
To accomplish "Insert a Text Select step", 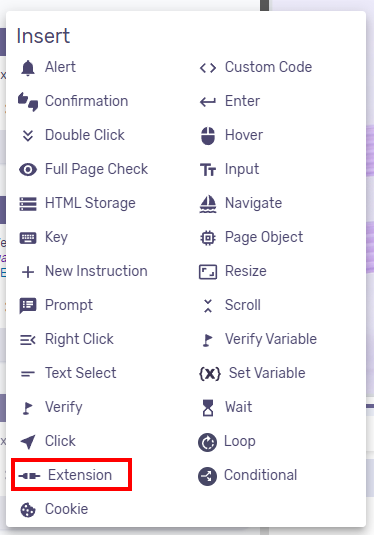I will tap(68, 373).
